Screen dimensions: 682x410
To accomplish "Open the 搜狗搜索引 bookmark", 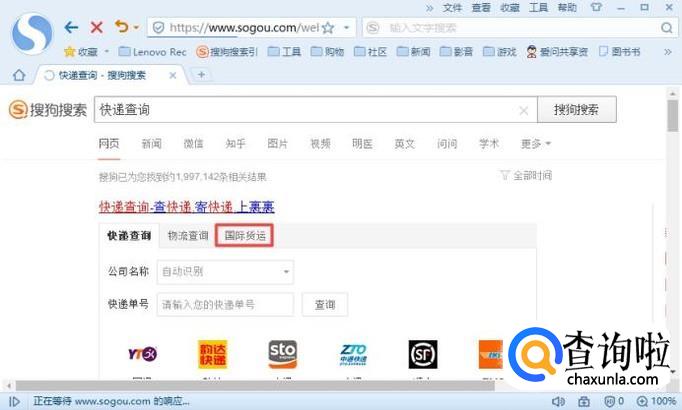I will [227, 52].
